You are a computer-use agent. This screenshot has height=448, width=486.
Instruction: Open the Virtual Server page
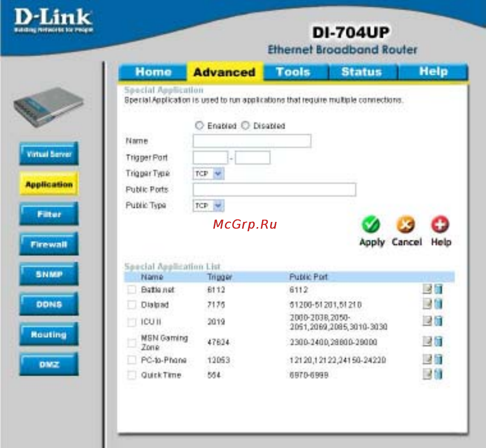[x=49, y=154]
